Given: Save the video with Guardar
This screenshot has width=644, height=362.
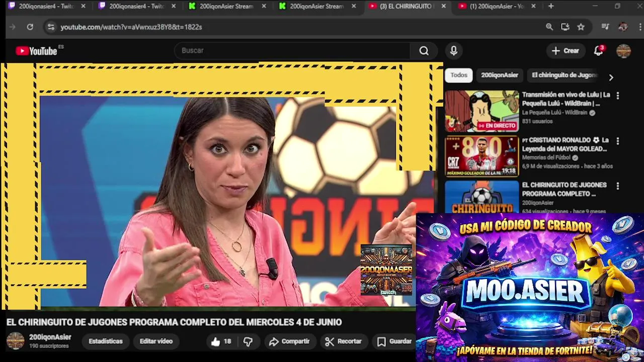Looking at the screenshot, I should [x=394, y=341].
